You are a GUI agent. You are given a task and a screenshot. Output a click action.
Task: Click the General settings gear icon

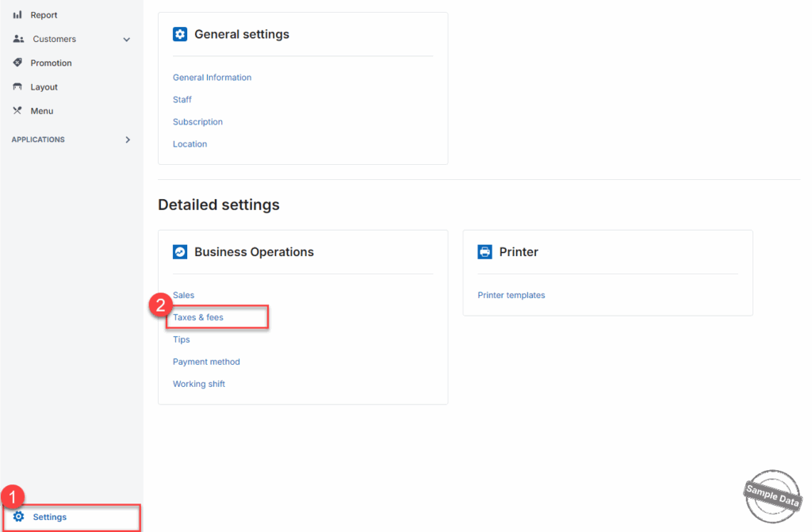pyautogui.click(x=180, y=34)
